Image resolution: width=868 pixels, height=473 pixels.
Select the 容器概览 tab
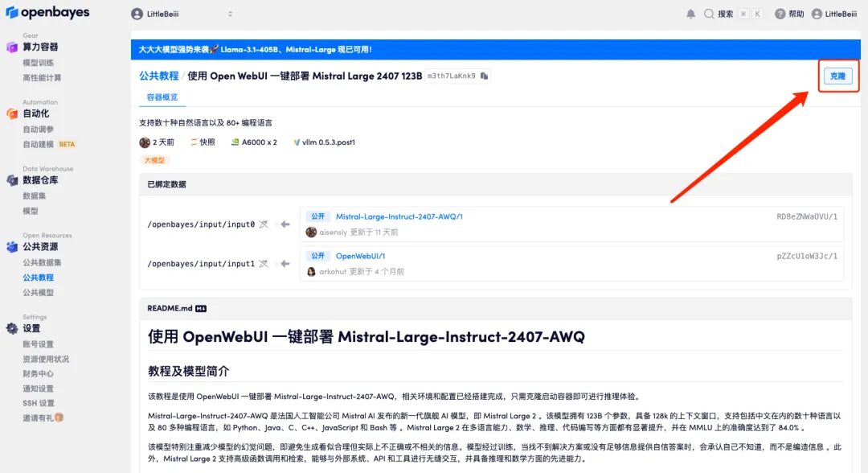[x=162, y=97]
